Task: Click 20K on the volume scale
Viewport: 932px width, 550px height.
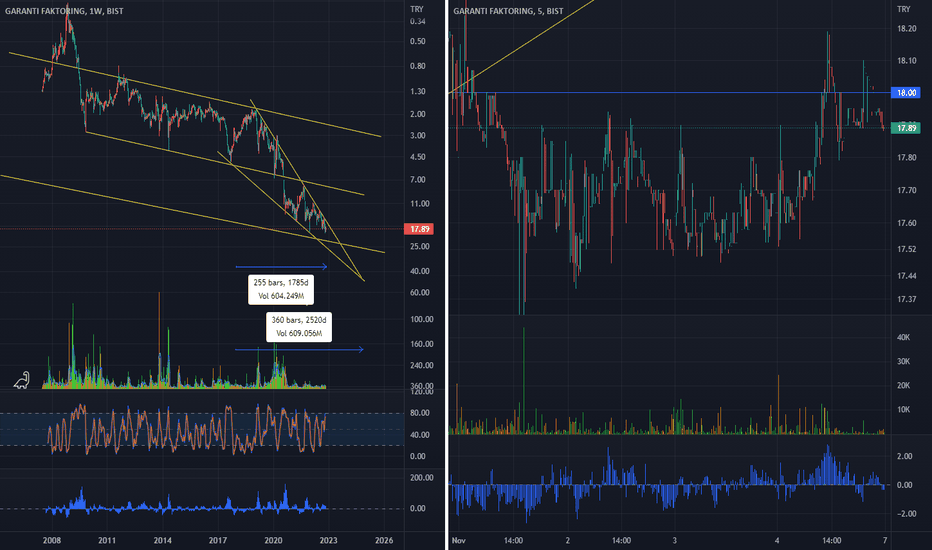Action: pos(903,385)
